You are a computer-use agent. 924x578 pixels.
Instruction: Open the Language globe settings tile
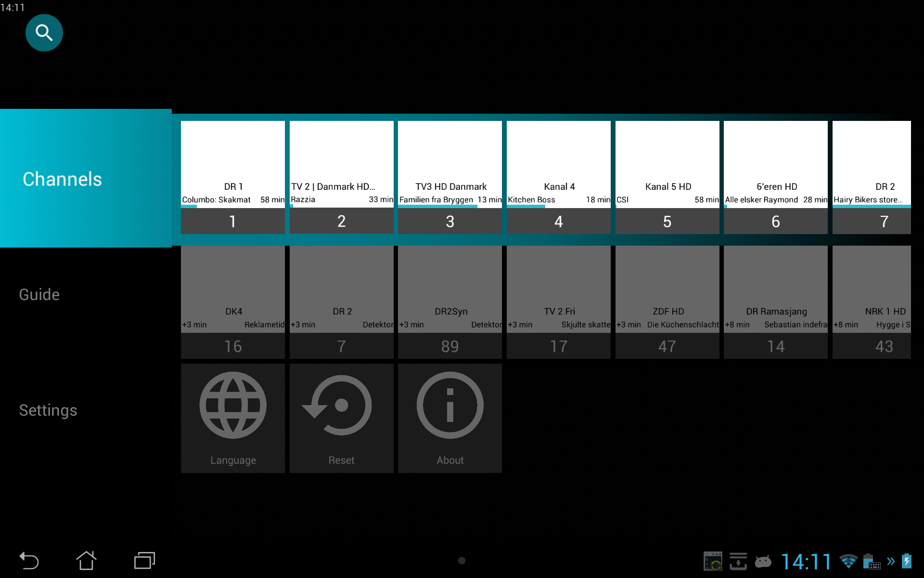pos(233,418)
